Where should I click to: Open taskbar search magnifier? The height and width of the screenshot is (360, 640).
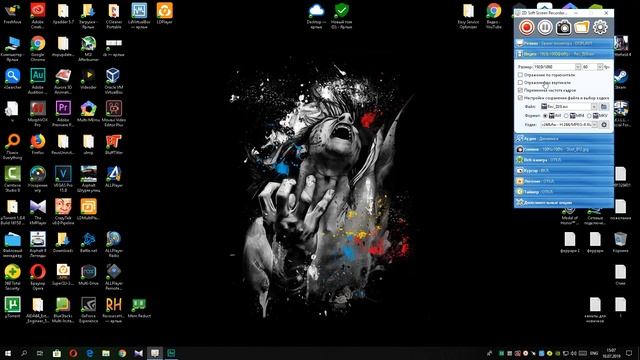[x=24, y=353]
